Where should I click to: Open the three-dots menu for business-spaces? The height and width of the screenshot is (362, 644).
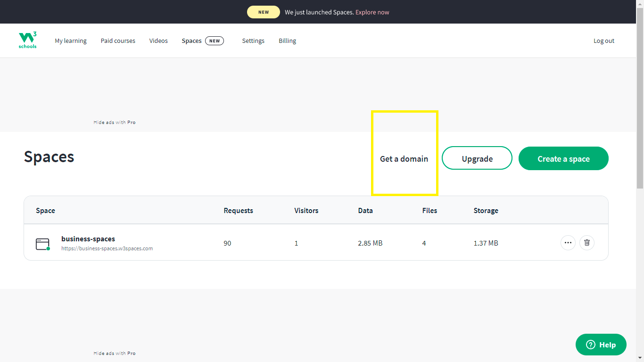[x=568, y=243]
